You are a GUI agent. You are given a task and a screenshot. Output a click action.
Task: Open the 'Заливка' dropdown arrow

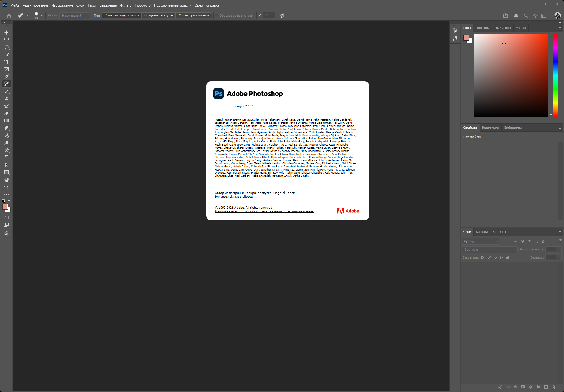pos(559,257)
